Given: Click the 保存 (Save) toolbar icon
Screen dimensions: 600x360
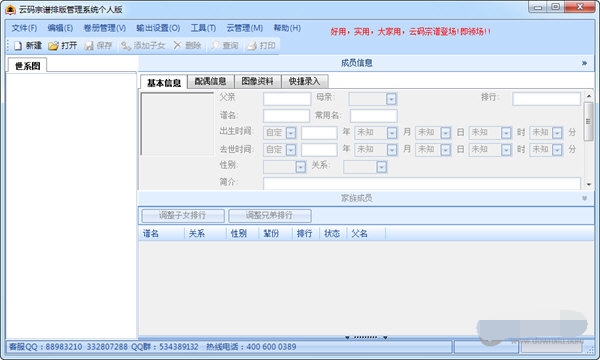Looking at the screenshot, I should click(89, 46).
